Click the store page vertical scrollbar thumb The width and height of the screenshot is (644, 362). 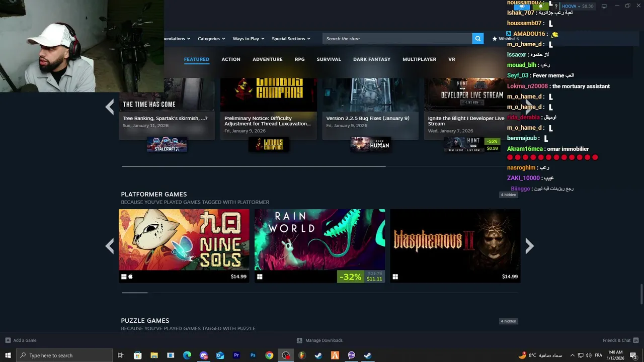(x=641, y=294)
